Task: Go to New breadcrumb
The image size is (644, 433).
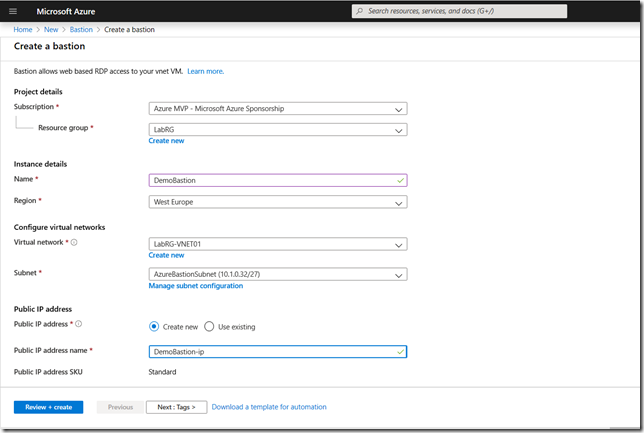Action: 51,30
